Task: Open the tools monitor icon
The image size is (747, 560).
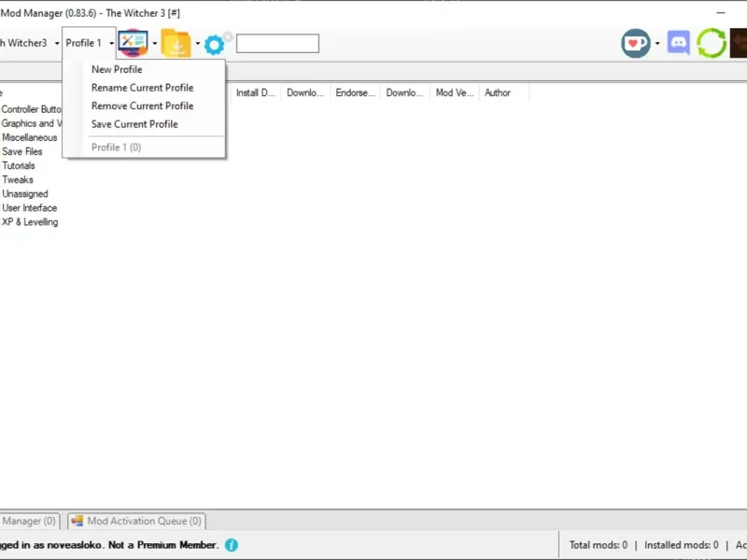Action: pyautogui.click(x=133, y=43)
